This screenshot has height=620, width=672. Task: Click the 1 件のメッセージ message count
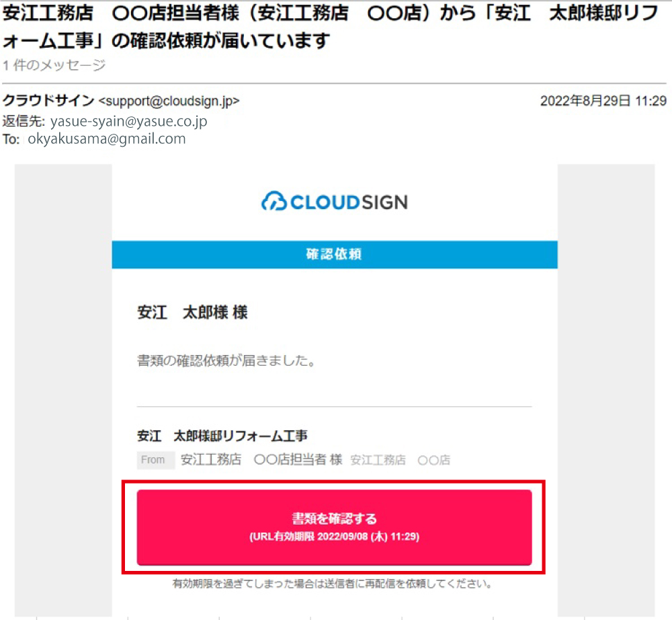54,66
